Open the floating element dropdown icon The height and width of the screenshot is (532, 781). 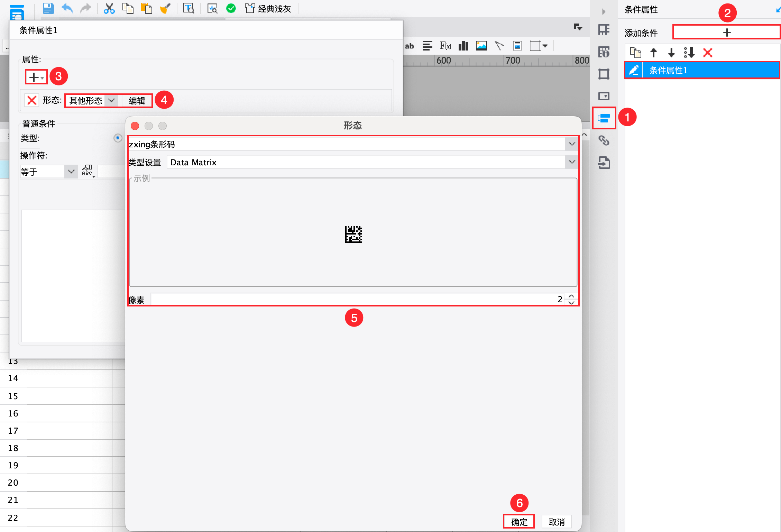click(x=539, y=46)
